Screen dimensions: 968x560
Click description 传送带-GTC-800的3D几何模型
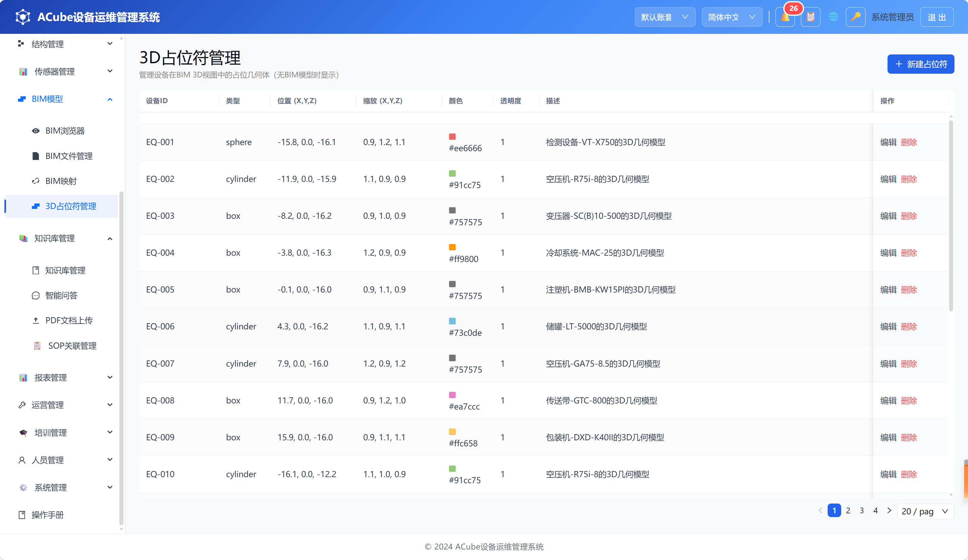pos(602,401)
